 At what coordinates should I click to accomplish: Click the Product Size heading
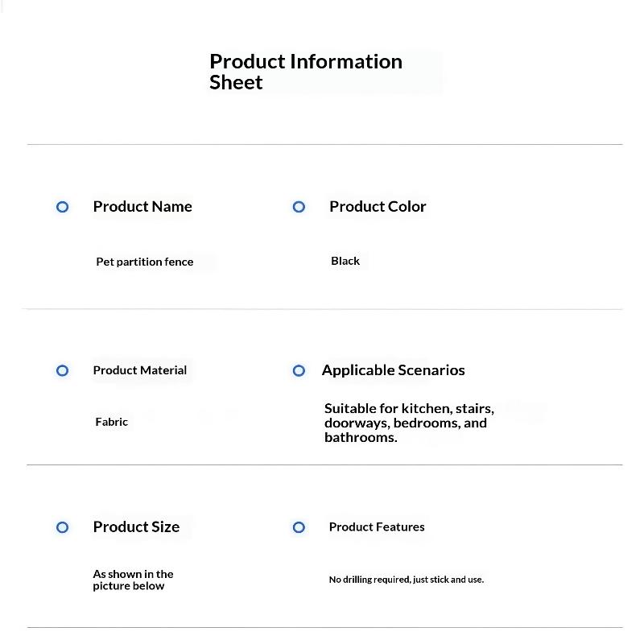(x=136, y=527)
